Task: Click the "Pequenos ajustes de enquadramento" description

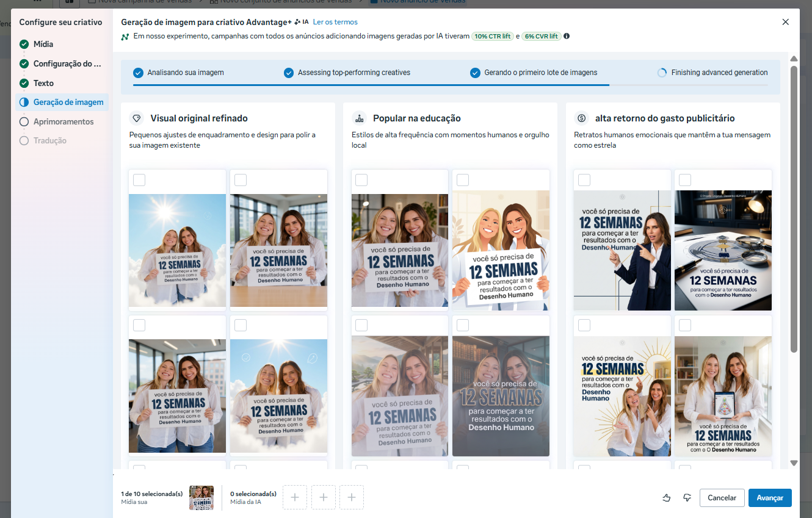Action: pos(222,140)
